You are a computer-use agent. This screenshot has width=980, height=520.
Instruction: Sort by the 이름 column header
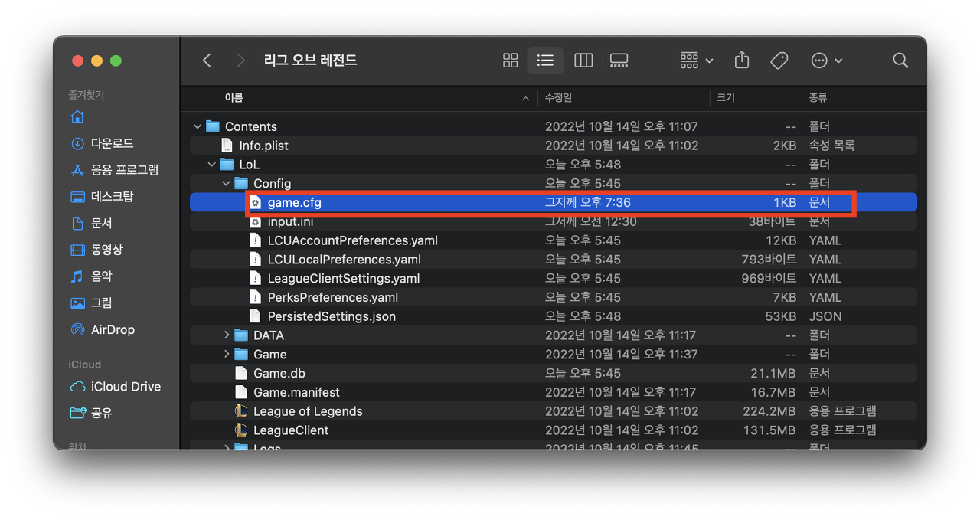point(234,98)
